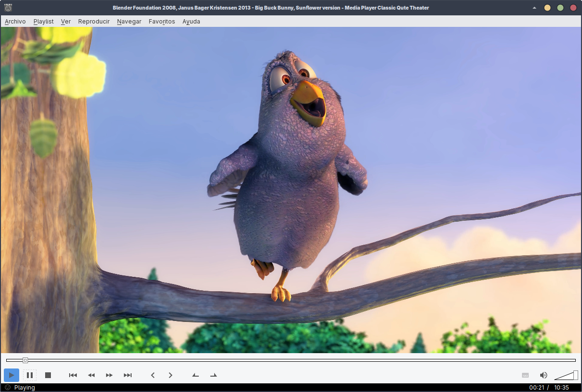
Task: Step forward using the right arrow control
Action: tap(170, 375)
